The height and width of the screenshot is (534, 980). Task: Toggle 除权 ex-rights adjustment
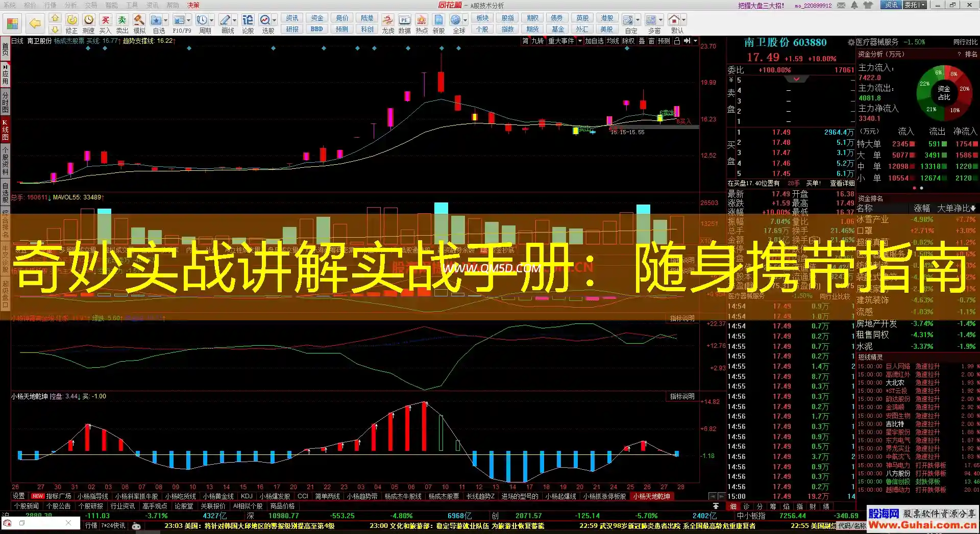coord(628,41)
